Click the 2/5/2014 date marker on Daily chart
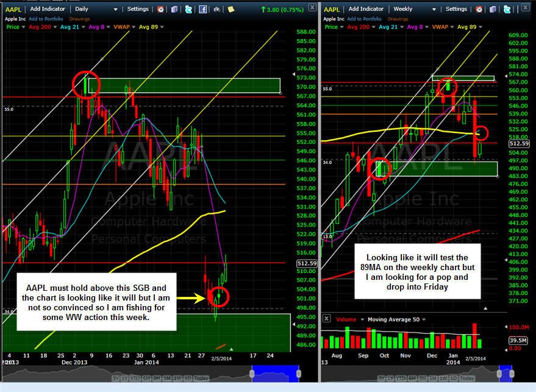 pyautogui.click(x=221, y=358)
